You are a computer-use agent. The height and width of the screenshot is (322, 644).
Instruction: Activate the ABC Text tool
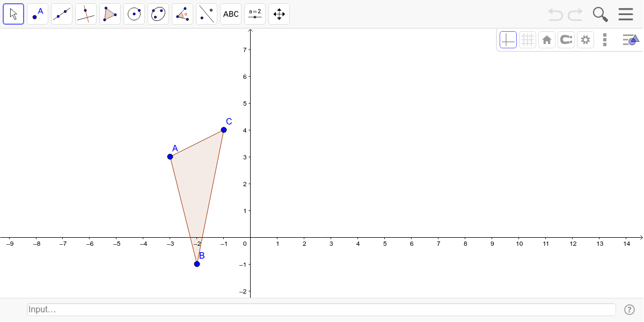click(x=231, y=14)
